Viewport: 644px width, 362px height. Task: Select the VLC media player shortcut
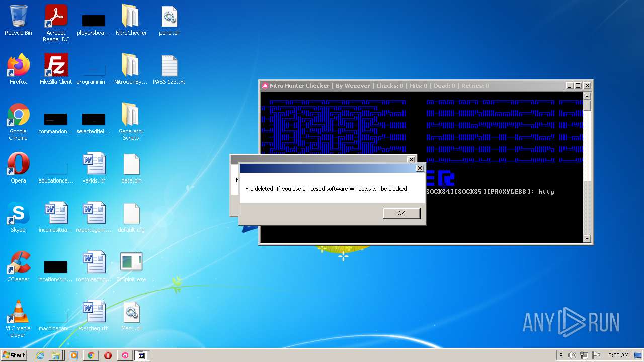[18, 319]
